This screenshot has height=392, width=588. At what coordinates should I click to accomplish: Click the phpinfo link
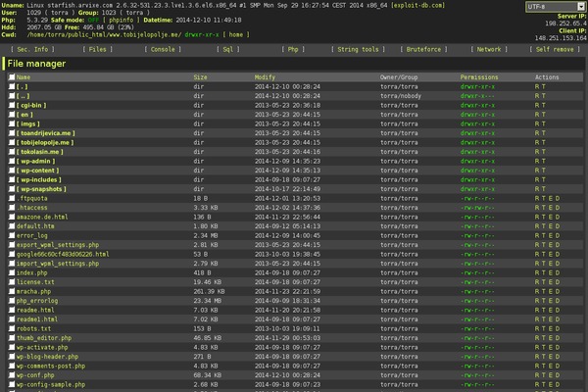click(x=122, y=20)
